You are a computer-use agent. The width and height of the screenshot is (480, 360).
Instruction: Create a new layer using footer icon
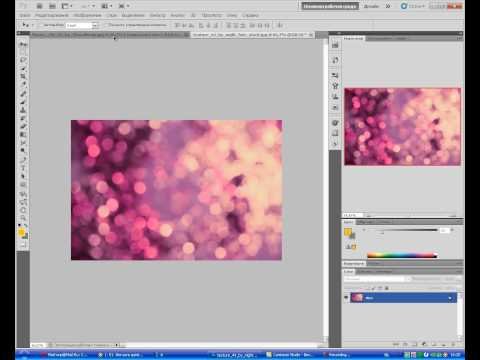443,344
